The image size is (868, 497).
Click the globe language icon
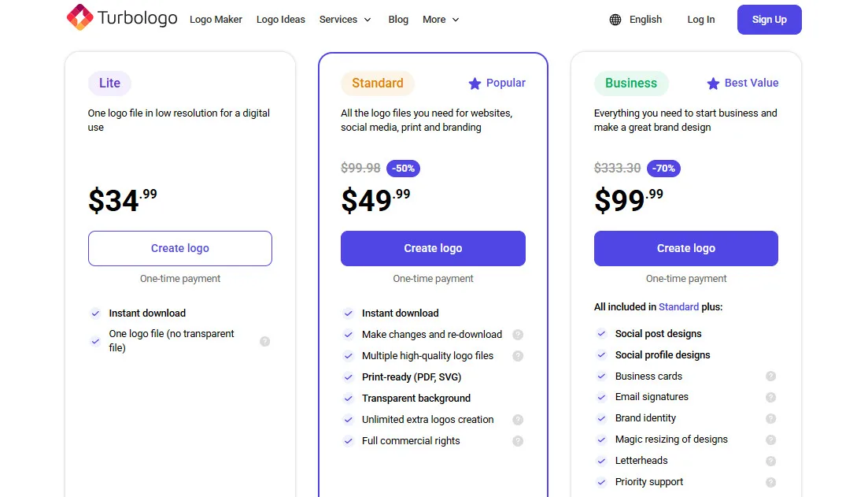tap(615, 19)
